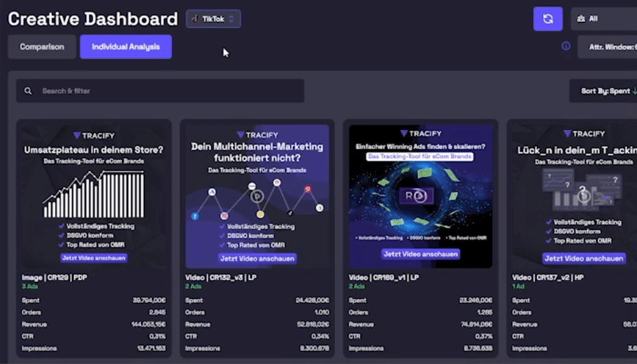This screenshot has width=637, height=364.
Task: Click the TikTok logo icon in platform selector
Action: [x=195, y=18]
